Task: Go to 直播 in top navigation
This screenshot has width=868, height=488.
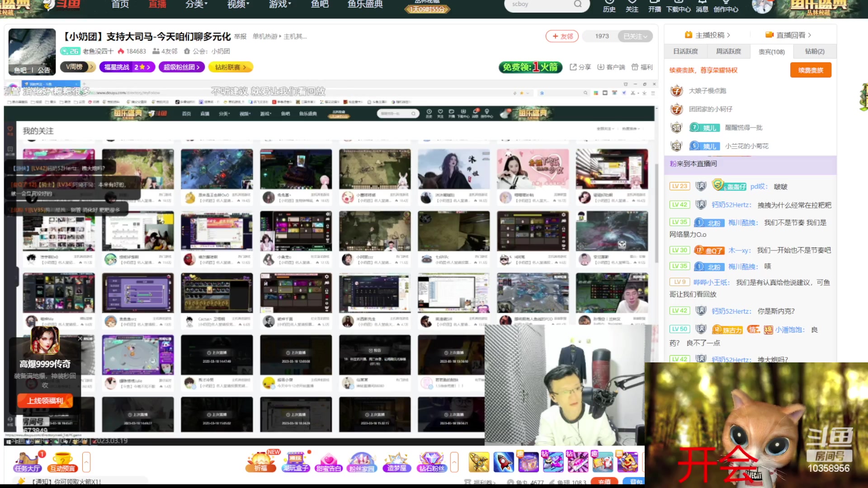Action: click(x=157, y=5)
